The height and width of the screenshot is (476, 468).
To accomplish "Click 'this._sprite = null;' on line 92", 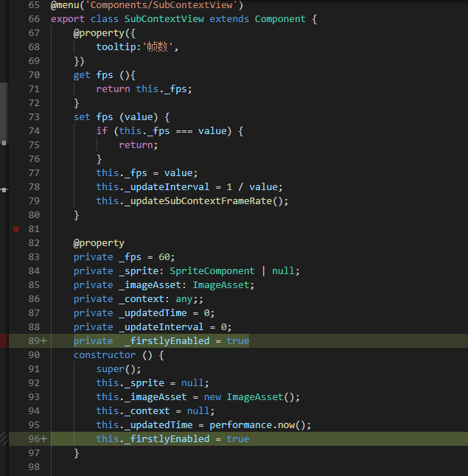I will (153, 383).
